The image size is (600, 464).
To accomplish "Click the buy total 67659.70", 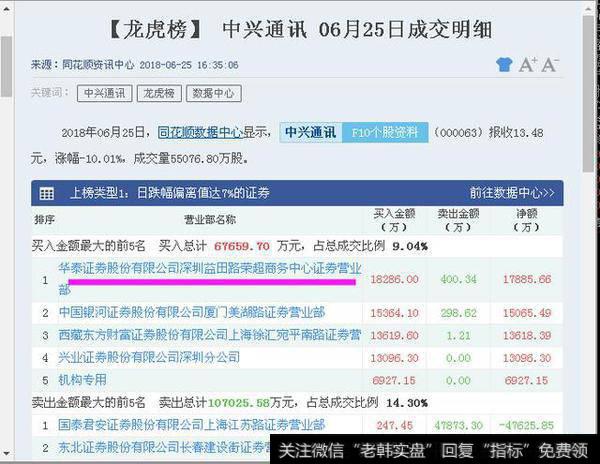I will 242,246.
